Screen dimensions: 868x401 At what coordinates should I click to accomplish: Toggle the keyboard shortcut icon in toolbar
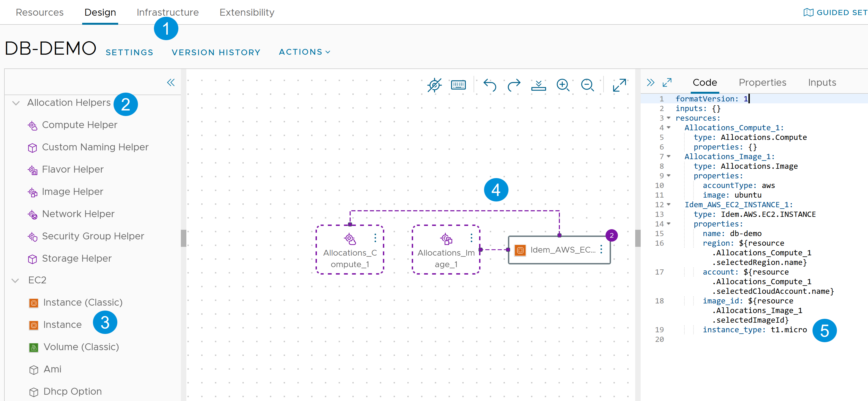pyautogui.click(x=460, y=85)
